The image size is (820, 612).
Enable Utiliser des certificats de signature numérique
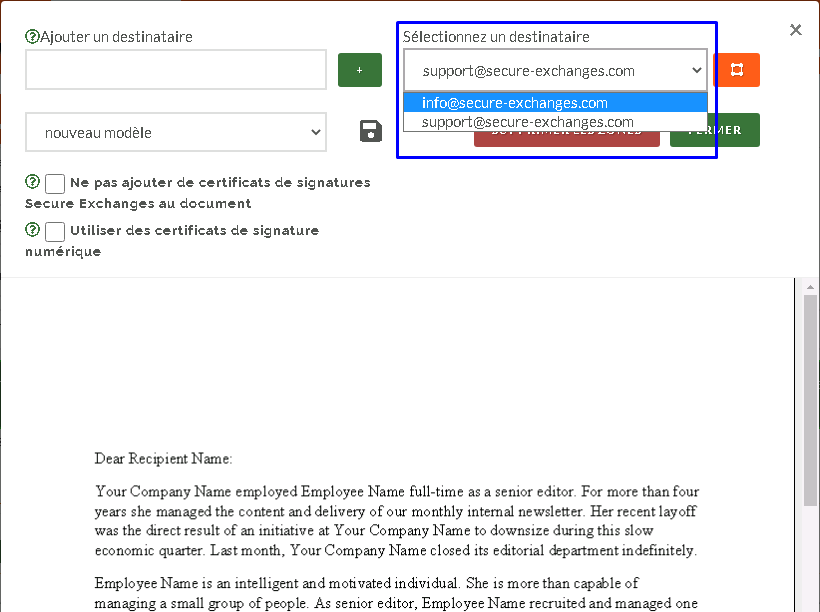pos(55,231)
